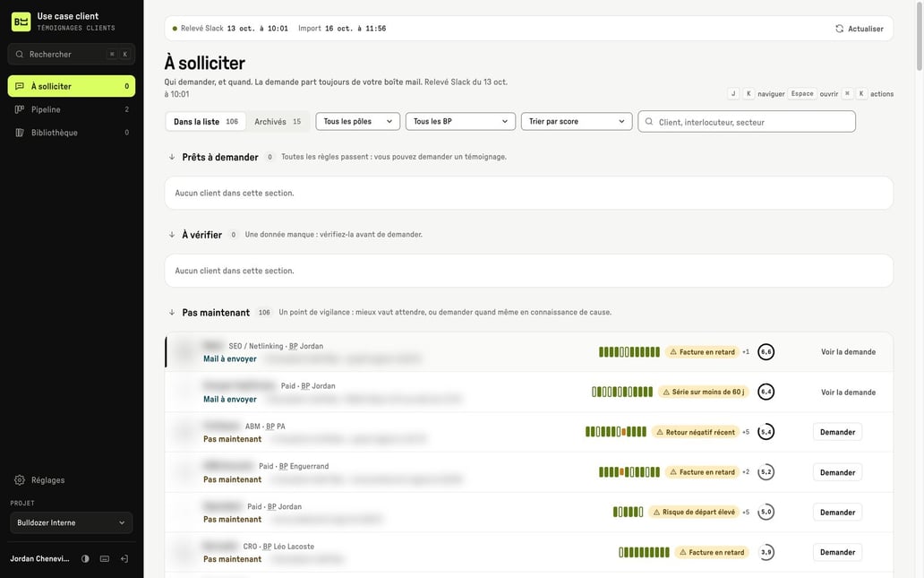
Task: Click the Actualiser refresh icon
Action: [839, 29]
